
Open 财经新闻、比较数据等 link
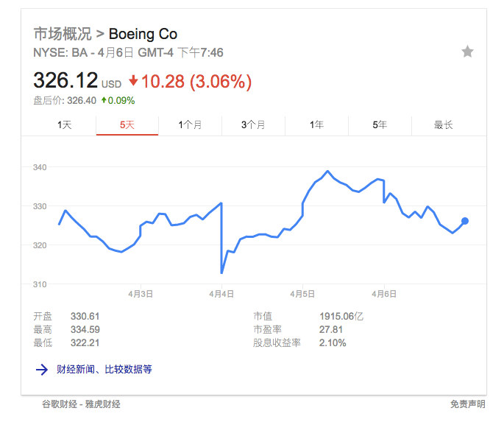tap(104, 369)
